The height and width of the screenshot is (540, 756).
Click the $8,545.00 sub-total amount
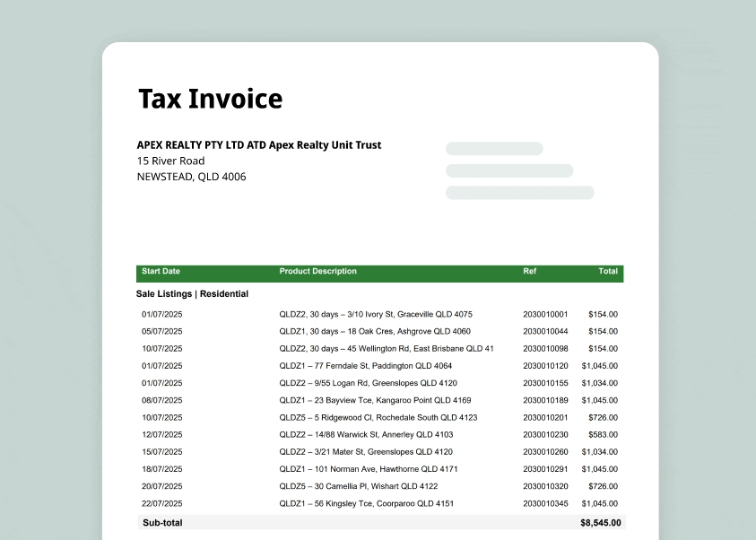coord(601,523)
